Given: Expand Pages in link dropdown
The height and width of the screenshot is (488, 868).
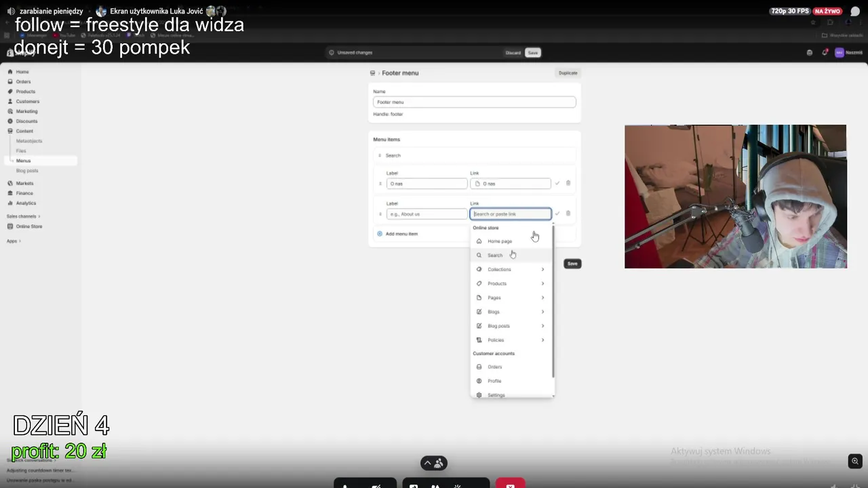Looking at the screenshot, I should click(512, 298).
